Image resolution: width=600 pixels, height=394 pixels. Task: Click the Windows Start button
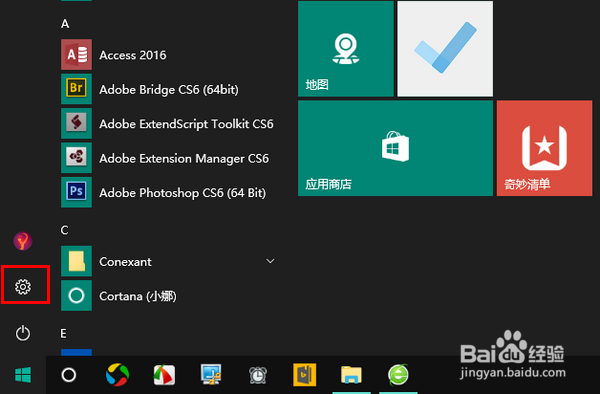[x=23, y=375]
